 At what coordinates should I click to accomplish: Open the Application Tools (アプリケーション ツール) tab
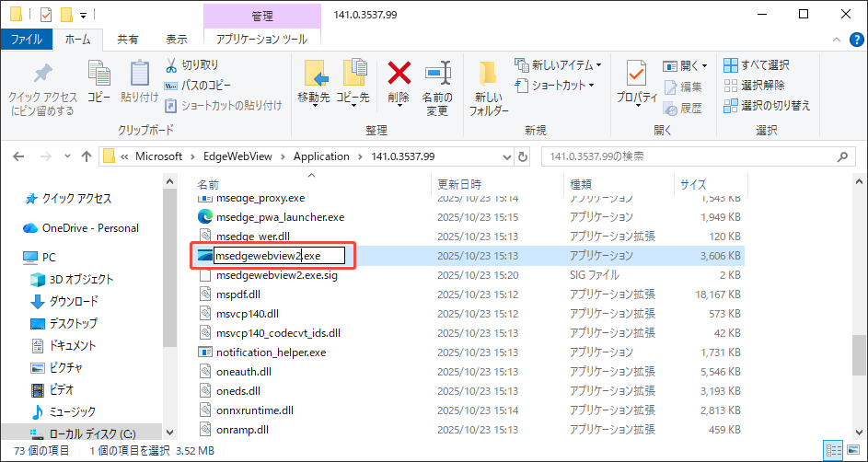[261, 40]
